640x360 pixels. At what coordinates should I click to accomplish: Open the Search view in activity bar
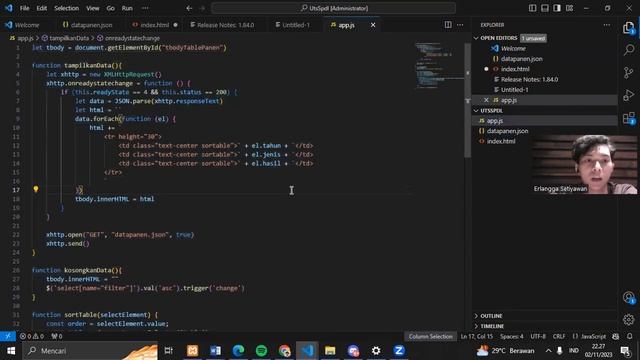[x=629, y=50]
